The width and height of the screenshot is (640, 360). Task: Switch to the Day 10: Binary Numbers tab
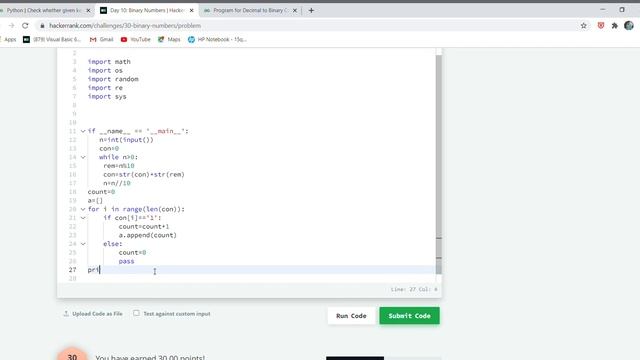(147, 10)
